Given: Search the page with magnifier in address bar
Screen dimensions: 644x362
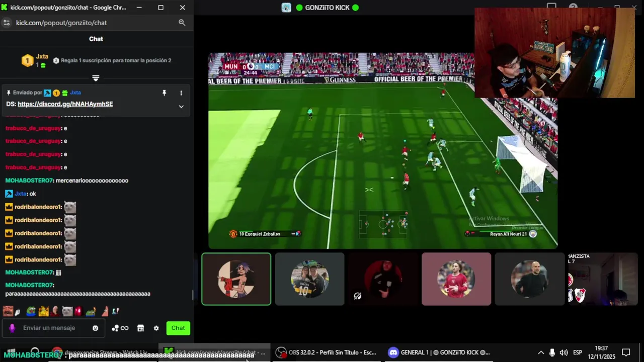Looking at the screenshot, I should [182, 23].
